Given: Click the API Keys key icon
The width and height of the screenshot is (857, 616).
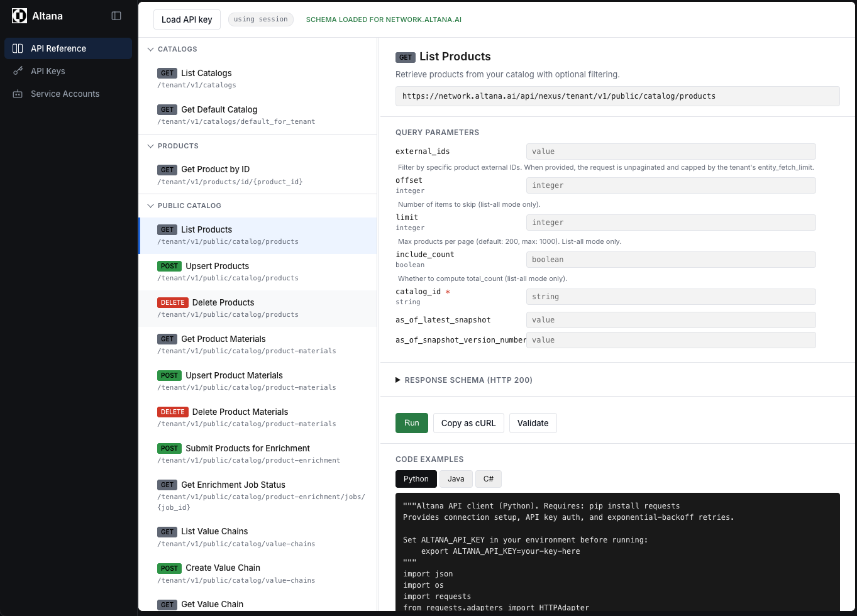Looking at the screenshot, I should pos(18,71).
